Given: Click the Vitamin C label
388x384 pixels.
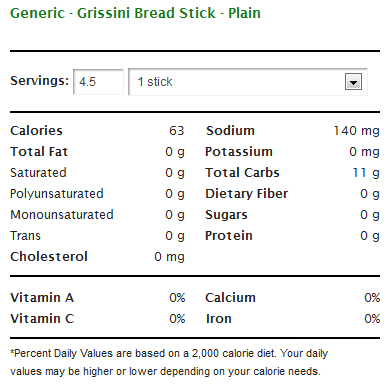Looking at the screenshot, I should click(42, 319).
